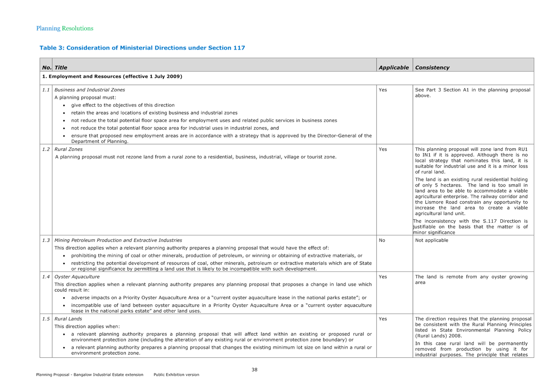Select bullet about existing minimum lot size
The image size is (555, 392).
click(x=221, y=350)
